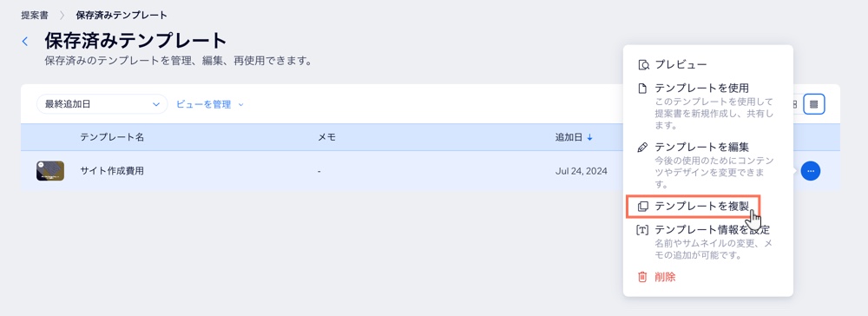Click the text icon for テンプレート情報を設定

click(x=642, y=230)
